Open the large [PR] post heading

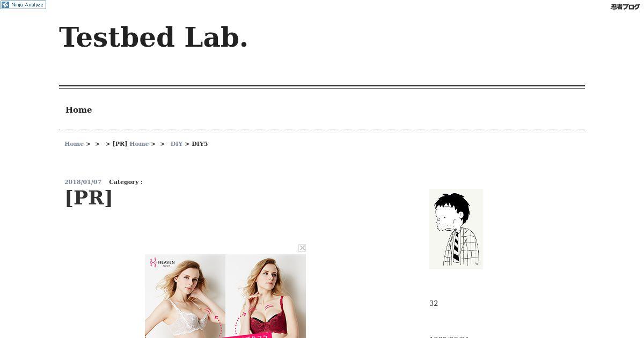click(x=89, y=197)
